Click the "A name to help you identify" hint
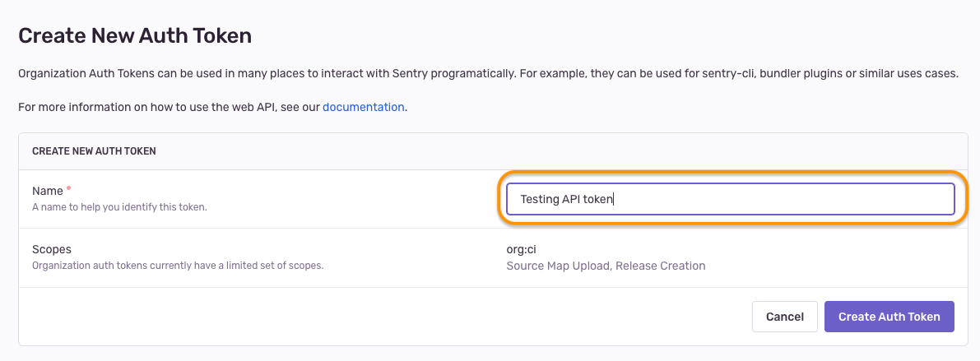 pos(119,207)
